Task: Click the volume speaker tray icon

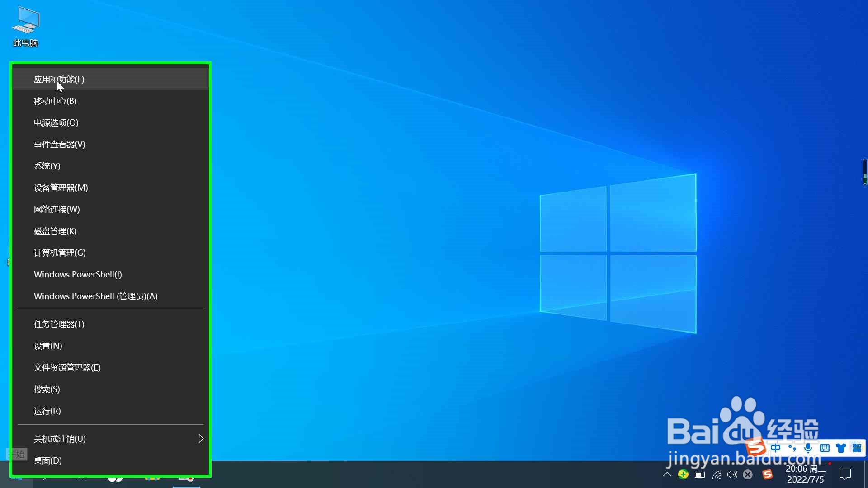Action: point(732,474)
